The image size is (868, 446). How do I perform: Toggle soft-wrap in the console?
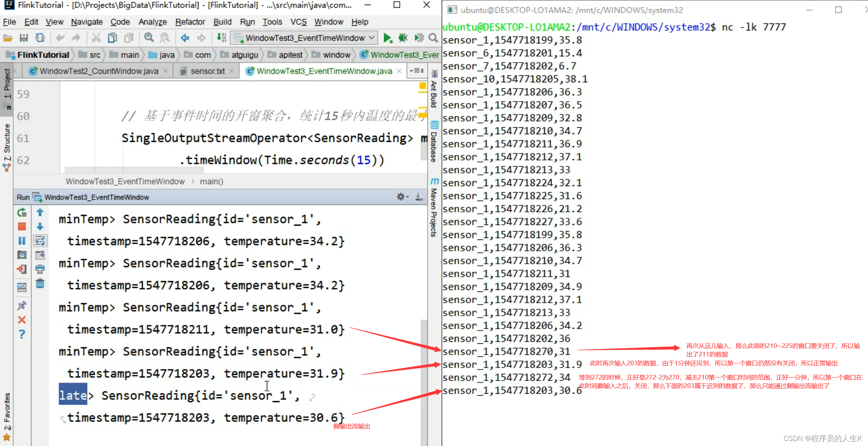[40, 241]
